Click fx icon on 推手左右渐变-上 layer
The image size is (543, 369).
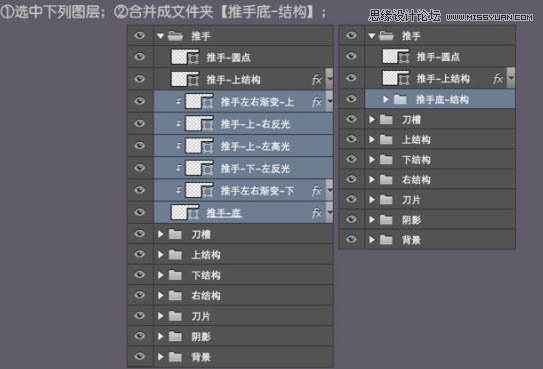point(317,102)
